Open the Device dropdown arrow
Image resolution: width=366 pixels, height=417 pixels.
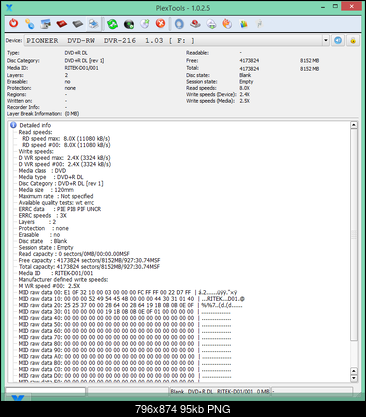click(x=326, y=41)
